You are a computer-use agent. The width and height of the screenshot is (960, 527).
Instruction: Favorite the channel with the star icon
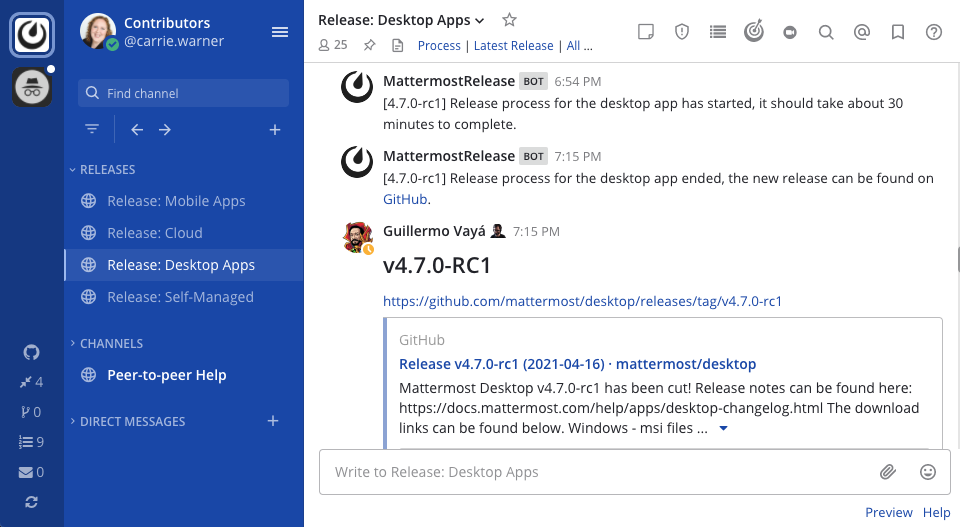pyautogui.click(x=509, y=20)
